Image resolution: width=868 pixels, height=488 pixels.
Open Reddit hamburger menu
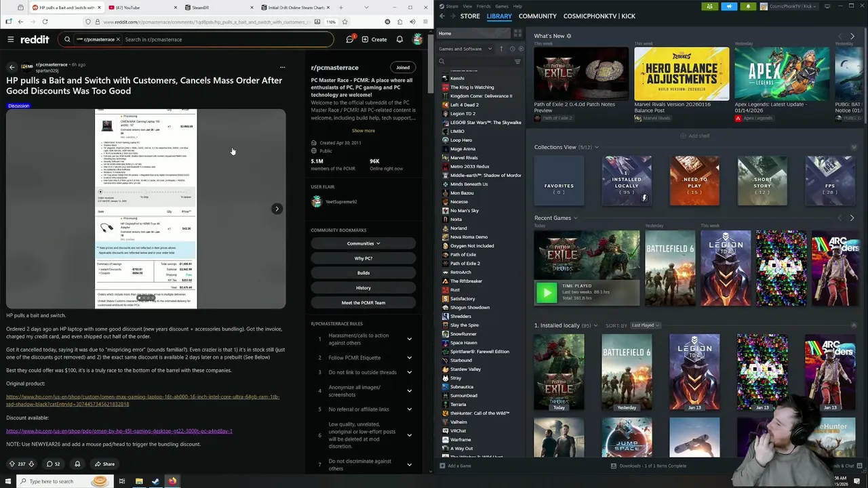coord(11,39)
